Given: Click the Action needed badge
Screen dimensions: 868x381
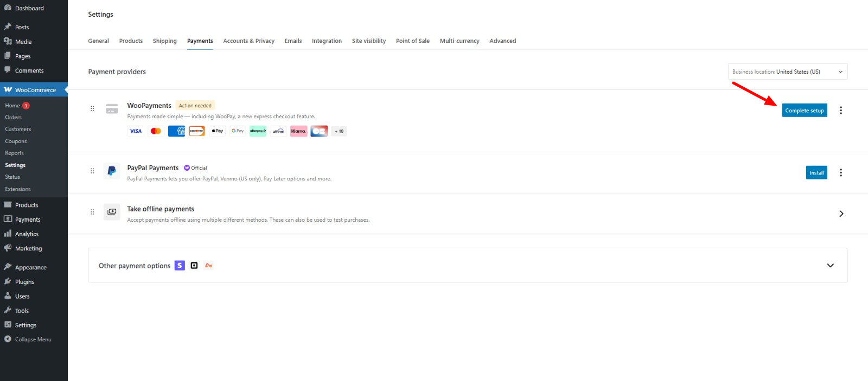Looking at the screenshot, I should [195, 106].
